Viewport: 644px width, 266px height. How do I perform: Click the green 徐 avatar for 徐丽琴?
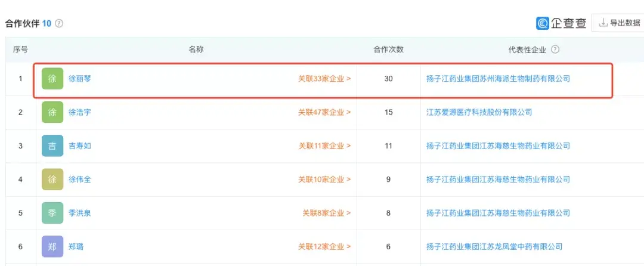[x=52, y=79]
